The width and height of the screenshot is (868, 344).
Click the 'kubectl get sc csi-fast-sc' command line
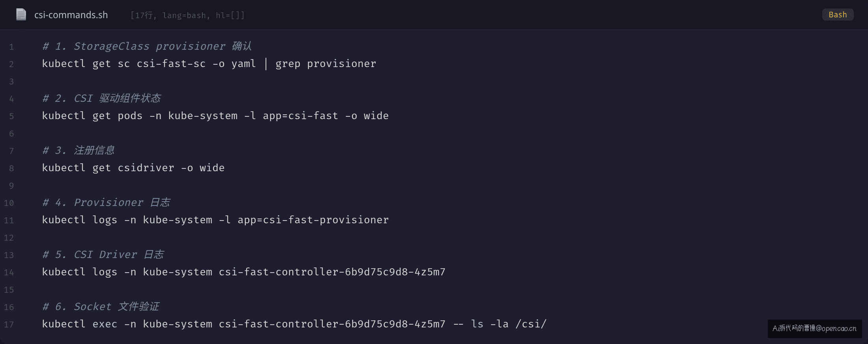coord(209,64)
